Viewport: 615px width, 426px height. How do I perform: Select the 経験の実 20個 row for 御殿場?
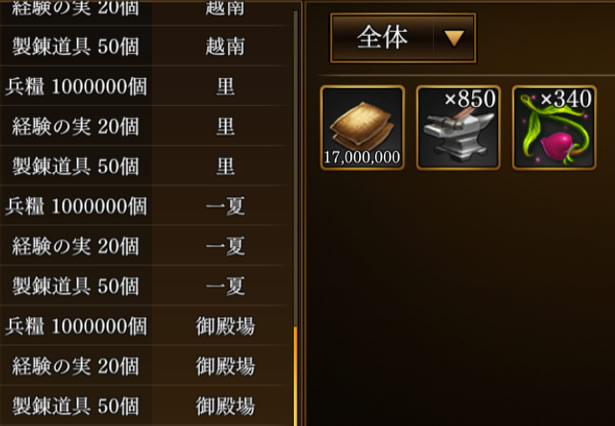point(146,366)
